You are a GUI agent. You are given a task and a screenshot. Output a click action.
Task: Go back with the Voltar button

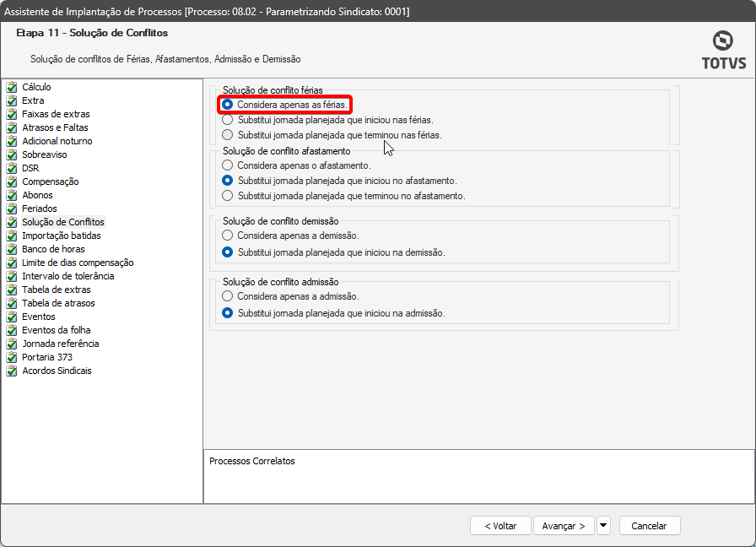500,526
